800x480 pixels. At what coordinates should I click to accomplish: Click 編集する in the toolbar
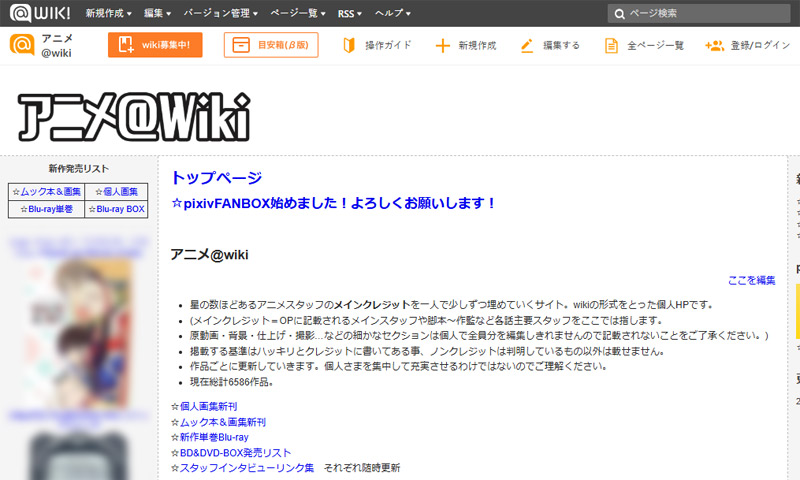point(561,45)
